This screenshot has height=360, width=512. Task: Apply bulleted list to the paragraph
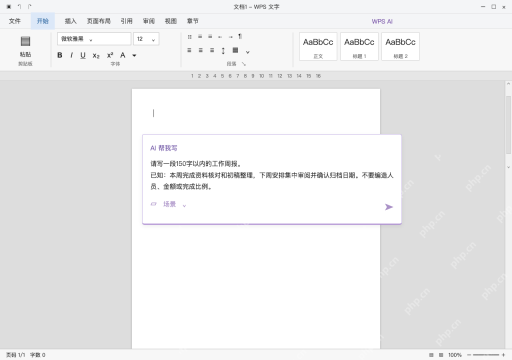point(189,37)
